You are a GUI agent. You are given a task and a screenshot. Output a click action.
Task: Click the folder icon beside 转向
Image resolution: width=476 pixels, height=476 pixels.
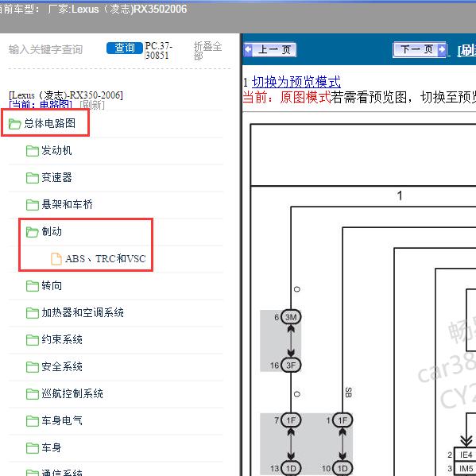tap(32, 285)
